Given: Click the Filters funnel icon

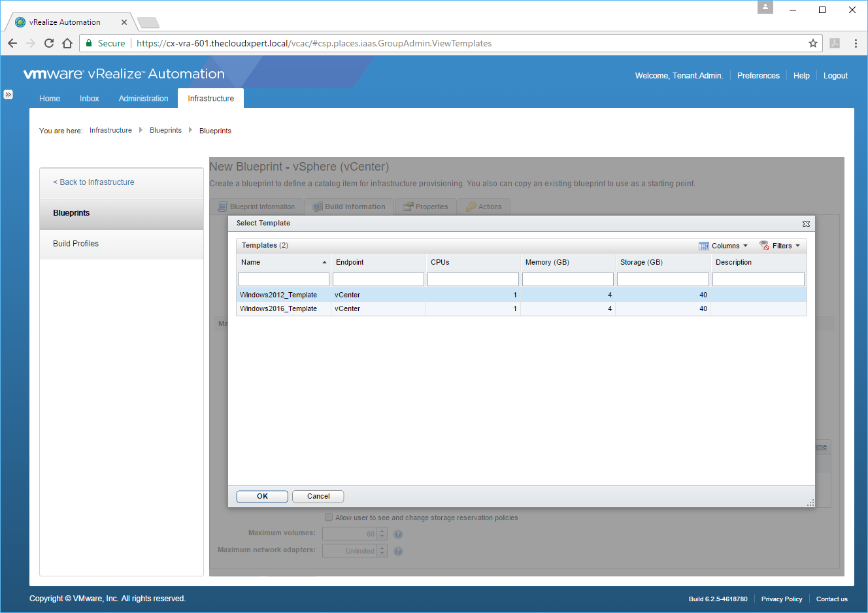Looking at the screenshot, I should pyautogui.click(x=764, y=246).
